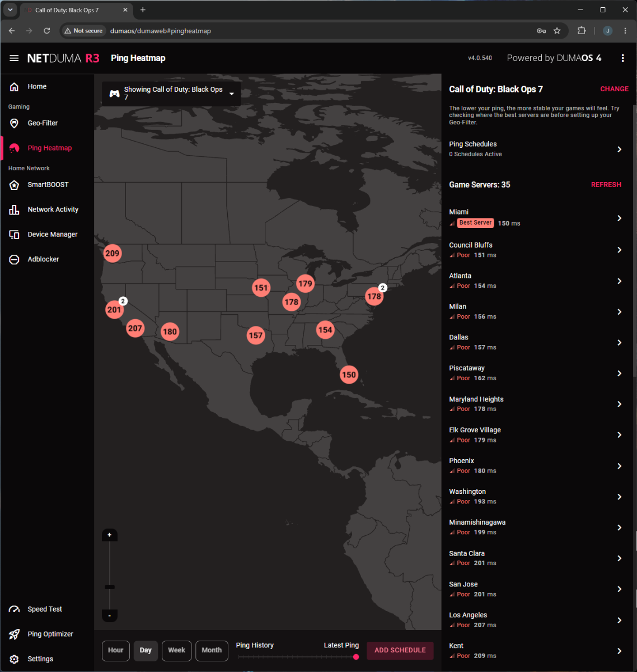Open SmartBOOST page
This screenshot has height=672, width=637.
point(47,185)
